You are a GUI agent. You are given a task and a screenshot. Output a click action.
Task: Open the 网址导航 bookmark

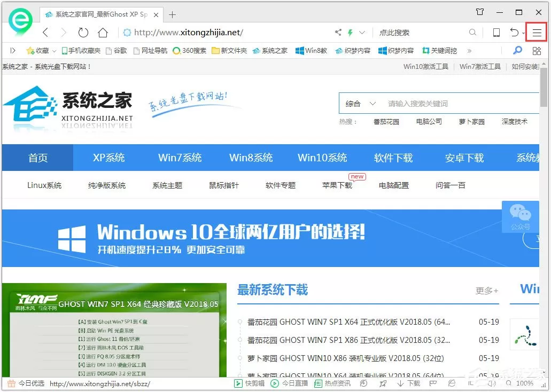point(150,51)
